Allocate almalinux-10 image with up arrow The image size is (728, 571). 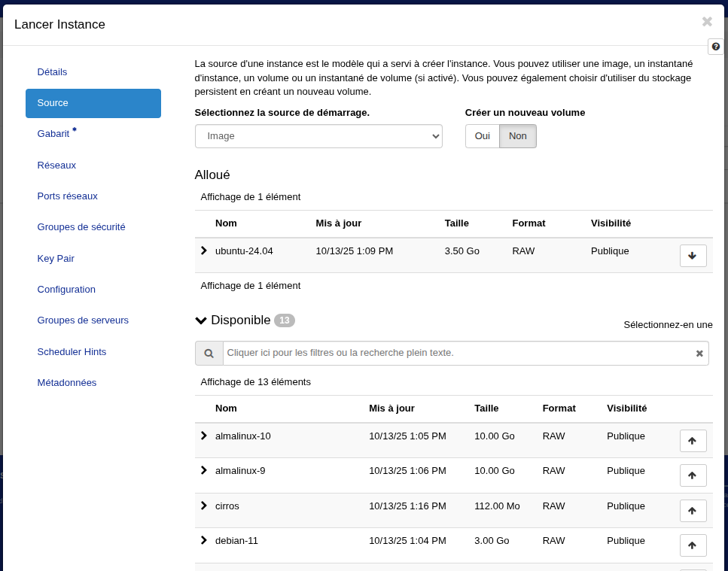(x=693, y=441)
